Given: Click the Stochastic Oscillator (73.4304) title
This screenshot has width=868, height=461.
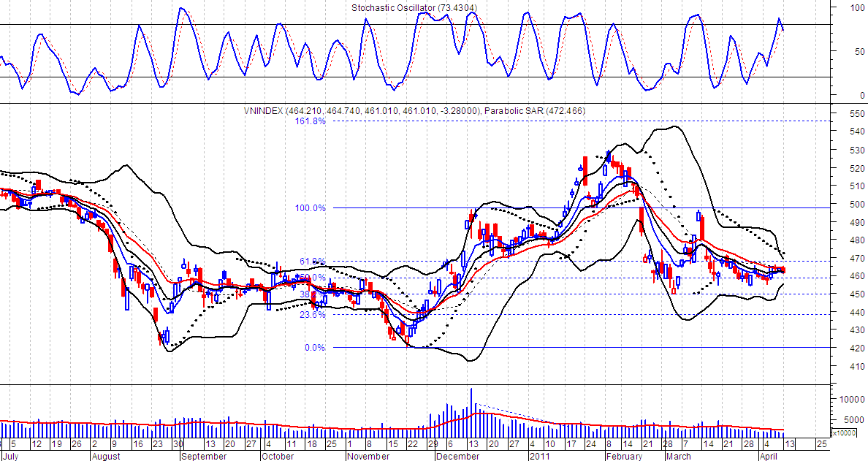Looking at the screenshot, I should pyautogui.click(x=414, y=8).
